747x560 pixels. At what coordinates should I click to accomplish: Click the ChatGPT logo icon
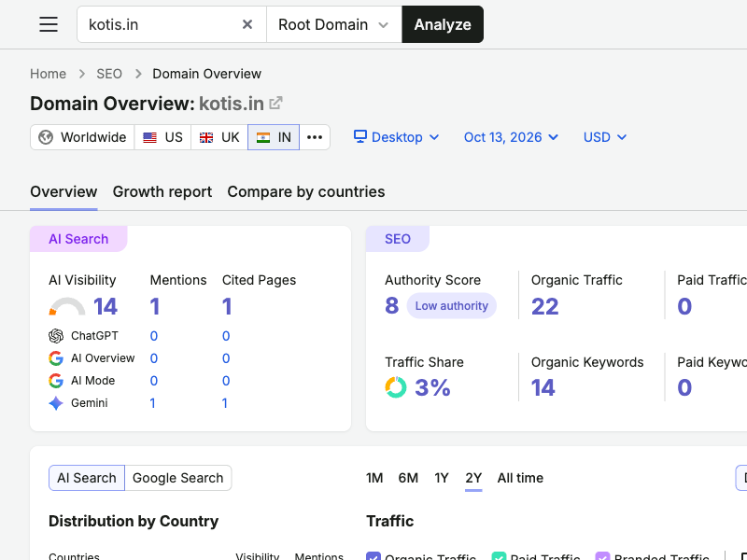click(56, 336)
